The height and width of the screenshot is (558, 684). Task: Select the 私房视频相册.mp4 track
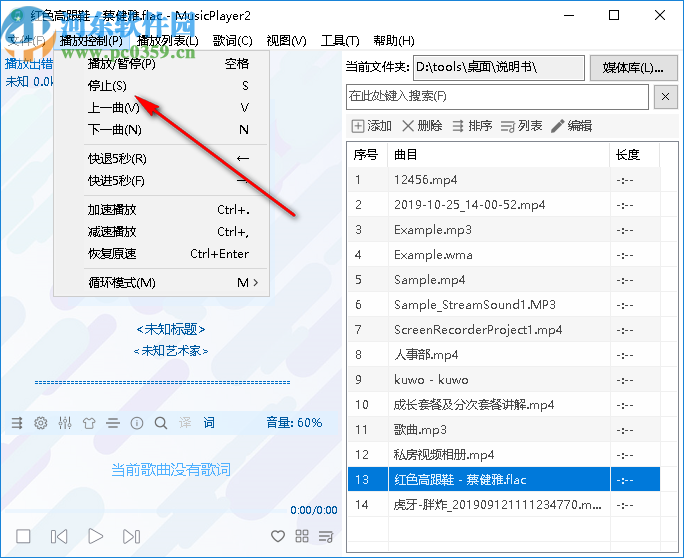point(504,455)
